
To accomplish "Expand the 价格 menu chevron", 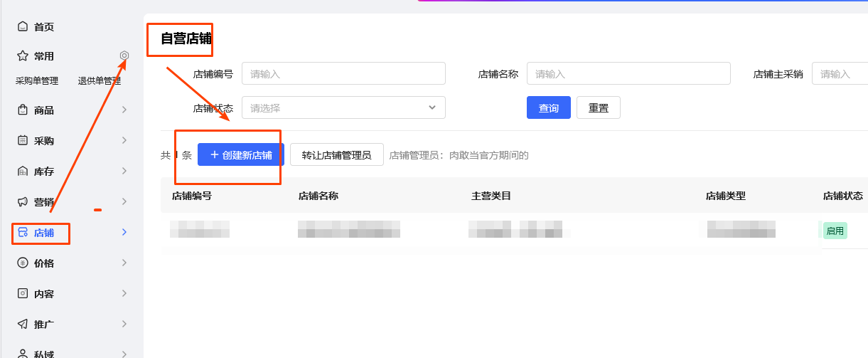I will click(x=124, y=263).
